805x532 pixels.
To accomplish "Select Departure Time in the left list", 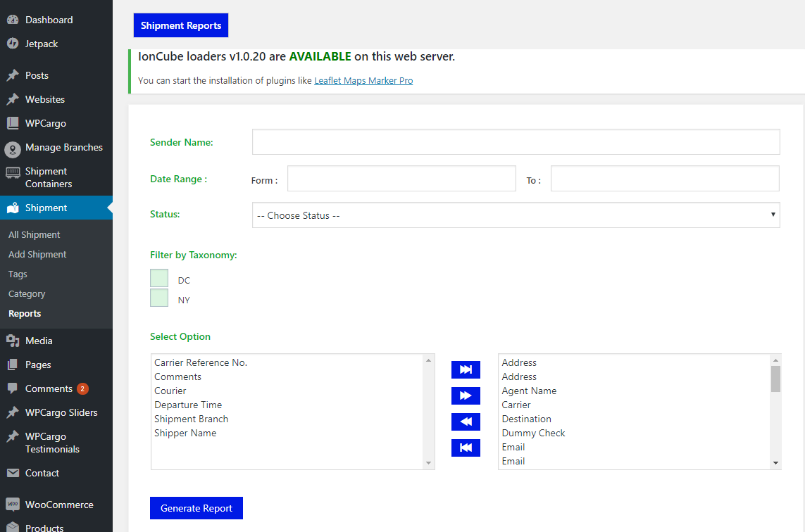I will tap(188, 405).
